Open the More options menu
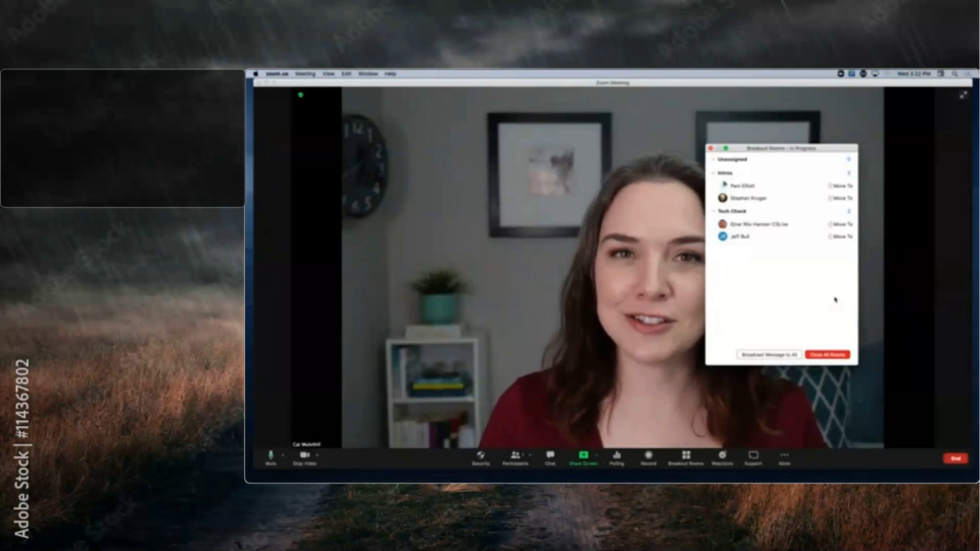The width and height of the screenshot is (980, 551). (x=784, y=458)
